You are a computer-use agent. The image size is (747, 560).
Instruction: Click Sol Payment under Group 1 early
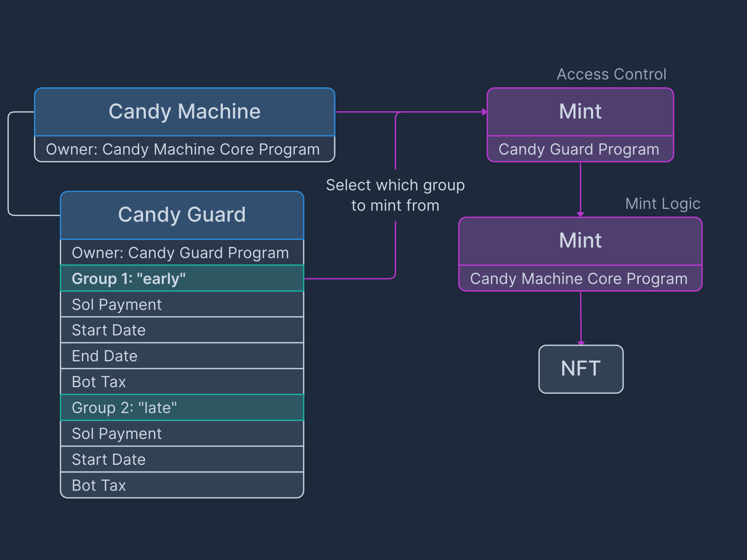pyautogui.click(x=182, y=304)
